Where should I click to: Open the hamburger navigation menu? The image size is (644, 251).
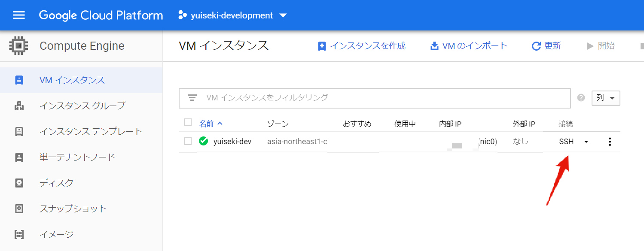19,15
